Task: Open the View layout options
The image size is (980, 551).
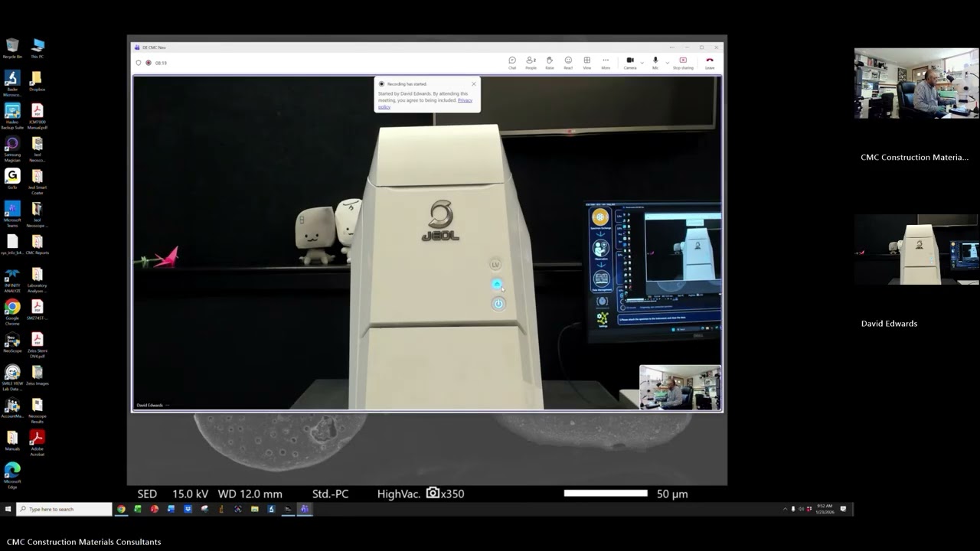Action: [x=586, y=63]
